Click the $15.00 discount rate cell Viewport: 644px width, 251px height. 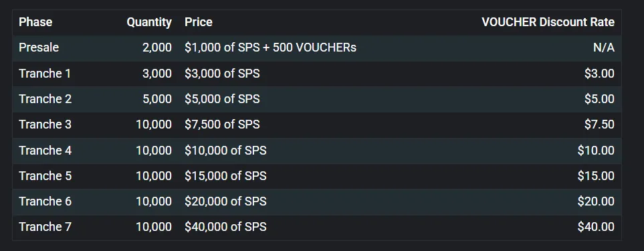click(x=596, y=176)
